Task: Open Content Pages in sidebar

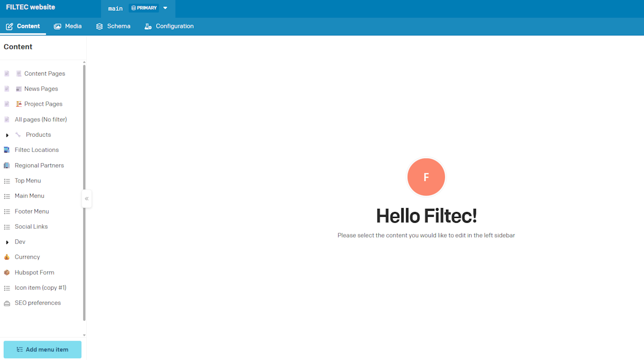Action: point(45,74)
